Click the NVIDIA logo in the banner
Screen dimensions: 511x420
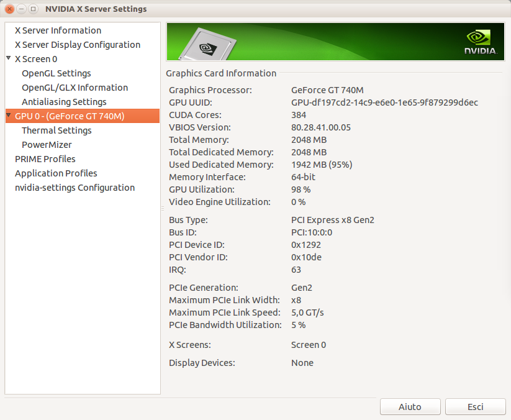point(481,42)
